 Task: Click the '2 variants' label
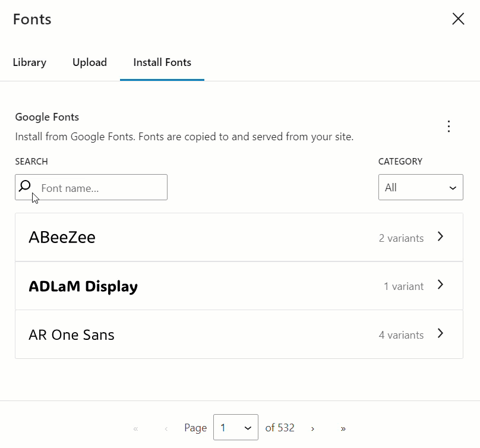point(402,238)
